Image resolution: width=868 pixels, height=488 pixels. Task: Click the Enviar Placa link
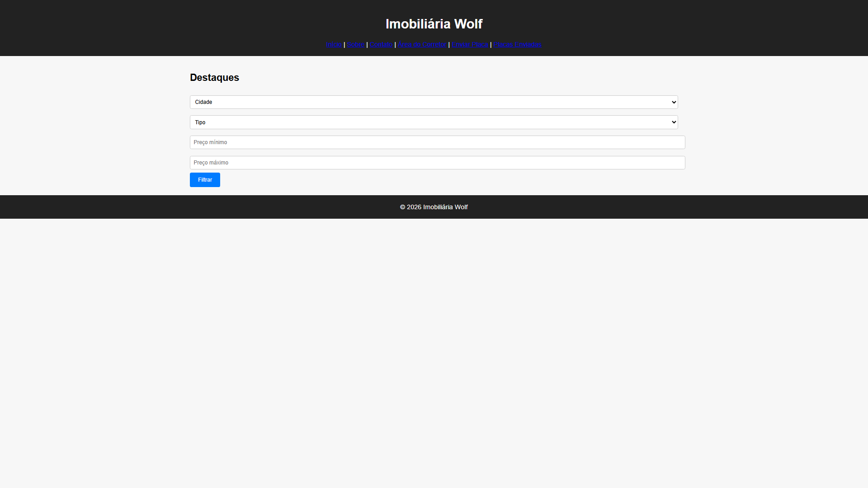tap(470, 44)
